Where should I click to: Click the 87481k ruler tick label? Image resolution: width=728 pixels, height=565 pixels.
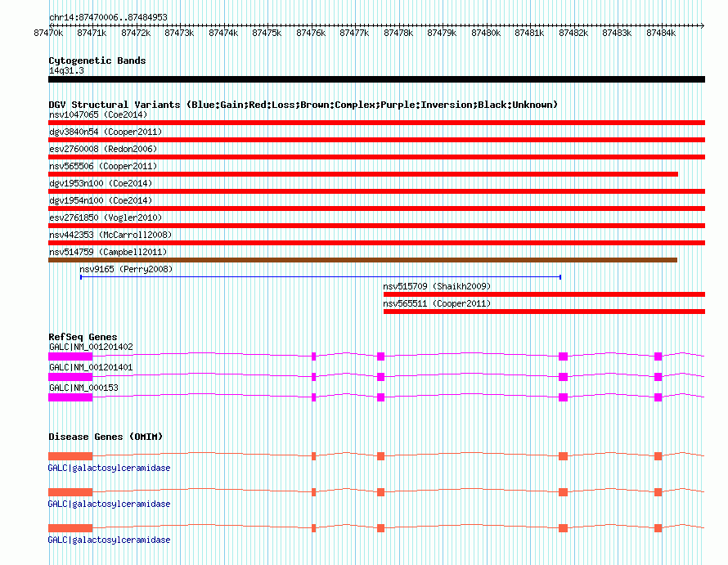[529, 33]
